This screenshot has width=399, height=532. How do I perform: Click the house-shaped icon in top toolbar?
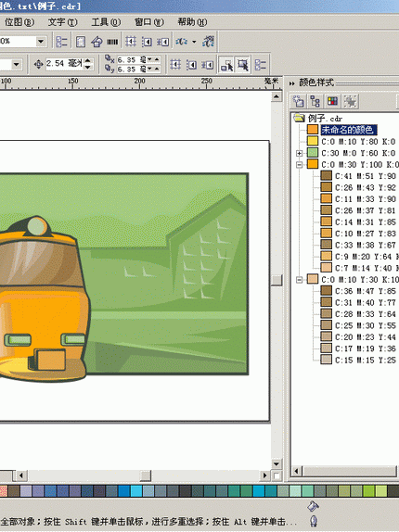pyautogui.click(x=97, y=42)
